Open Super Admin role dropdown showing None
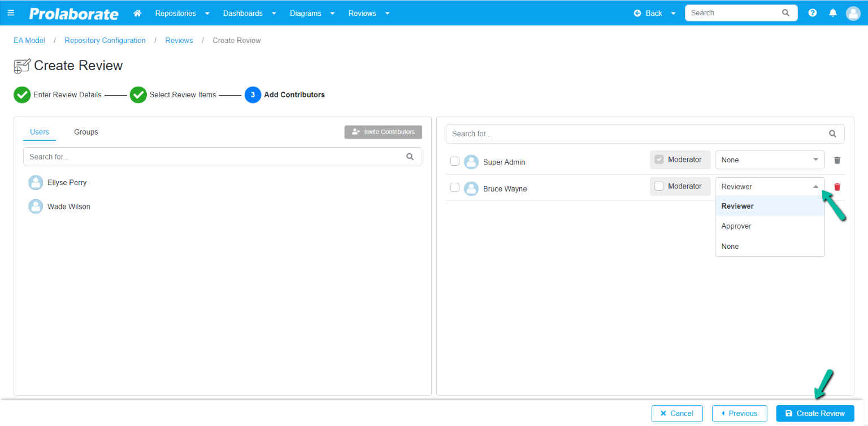Viewport: 868px width, 426px height. tap(770, 160)
